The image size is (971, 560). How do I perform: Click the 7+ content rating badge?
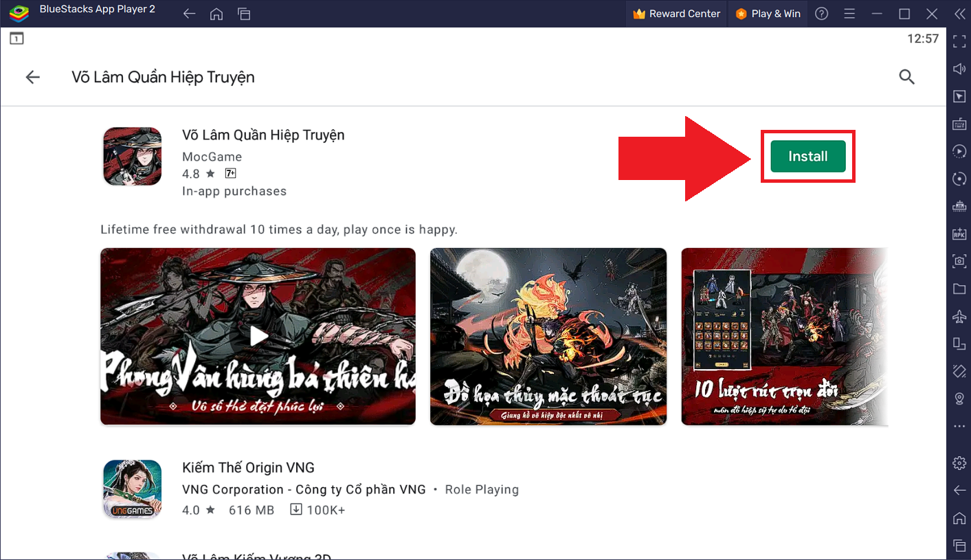coord(230,173)
